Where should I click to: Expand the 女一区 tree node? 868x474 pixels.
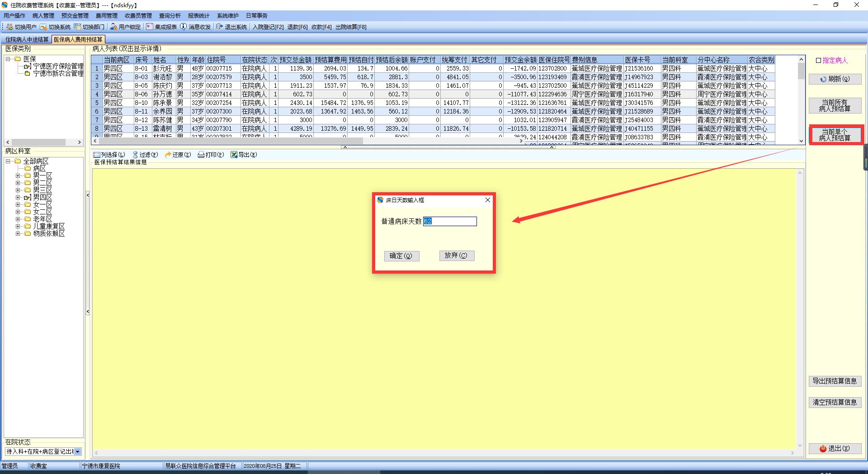coord(18,204)
